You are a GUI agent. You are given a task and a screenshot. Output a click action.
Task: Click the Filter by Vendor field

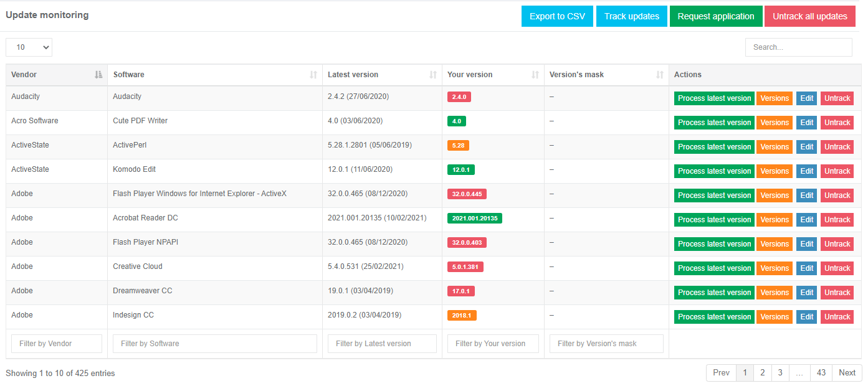[x=57, y=344]
